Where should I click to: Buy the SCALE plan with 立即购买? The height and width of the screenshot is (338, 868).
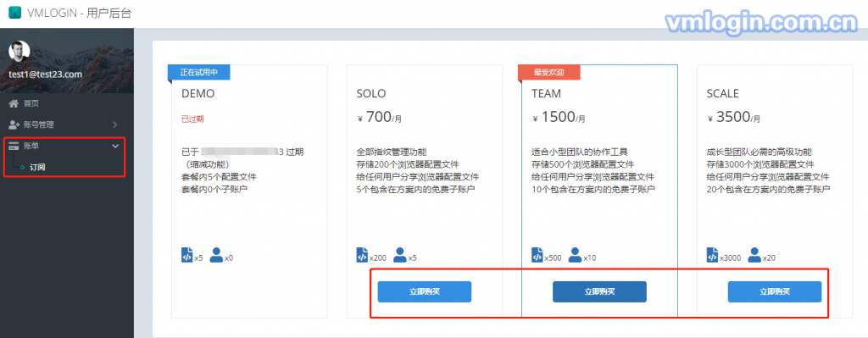tap(775, 291)
